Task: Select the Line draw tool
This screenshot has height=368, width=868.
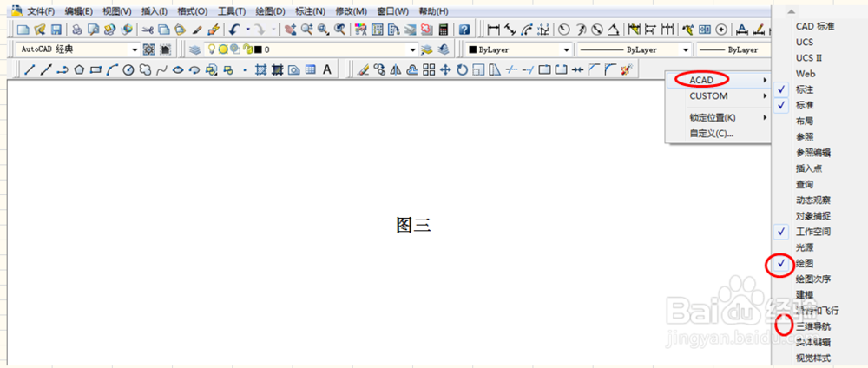Action: tap(30, 69)
